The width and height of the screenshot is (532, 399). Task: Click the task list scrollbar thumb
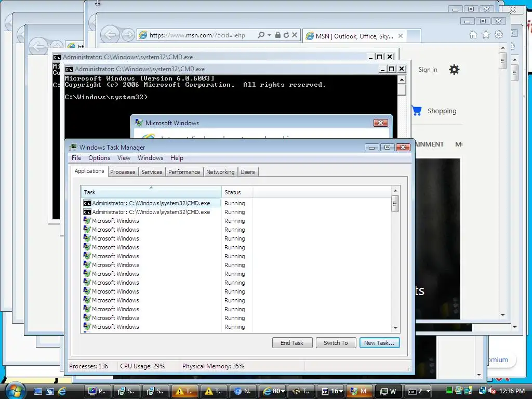pyautogui.click(x=395, y=204)
